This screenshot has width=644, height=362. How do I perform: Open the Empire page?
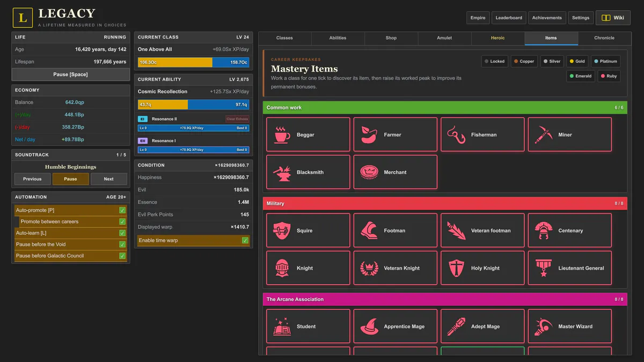(478, 18)
